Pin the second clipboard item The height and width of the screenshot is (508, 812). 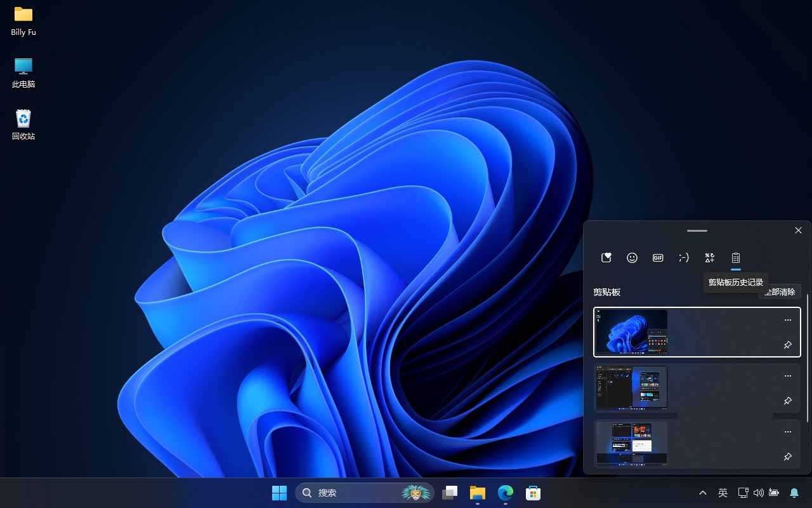787,401
